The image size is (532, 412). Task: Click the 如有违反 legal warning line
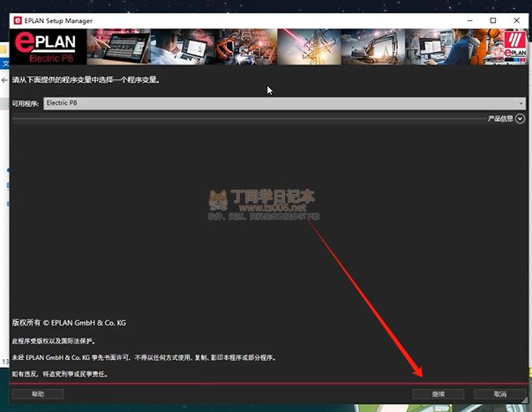(x=60, y=374)
